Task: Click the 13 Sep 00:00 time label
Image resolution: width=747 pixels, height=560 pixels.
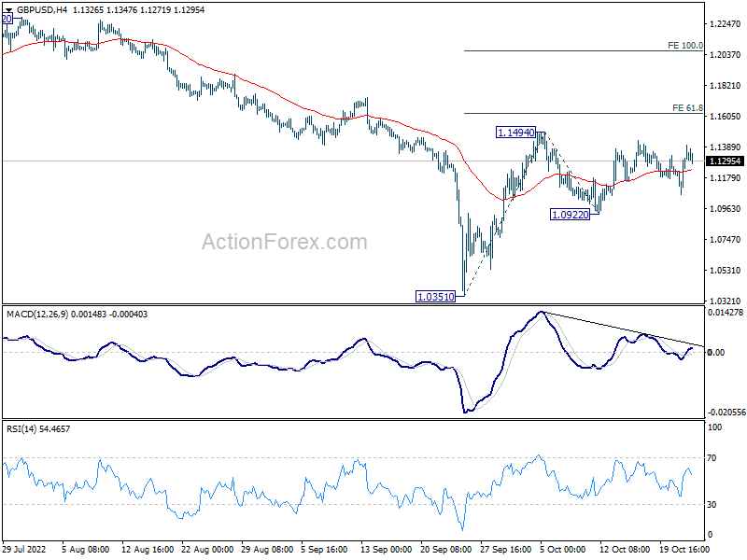Action: pyautogui.click(x=386, y=549)
